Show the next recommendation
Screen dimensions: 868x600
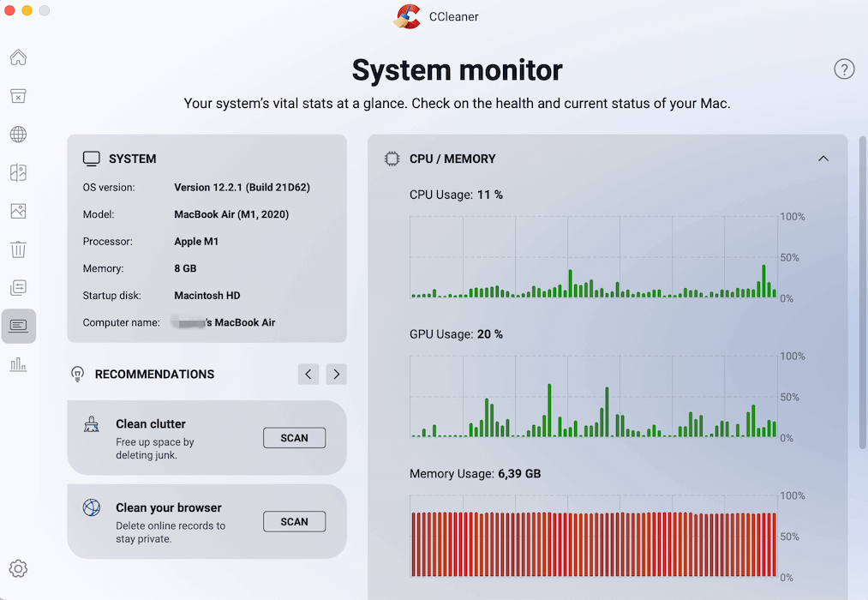336,374
